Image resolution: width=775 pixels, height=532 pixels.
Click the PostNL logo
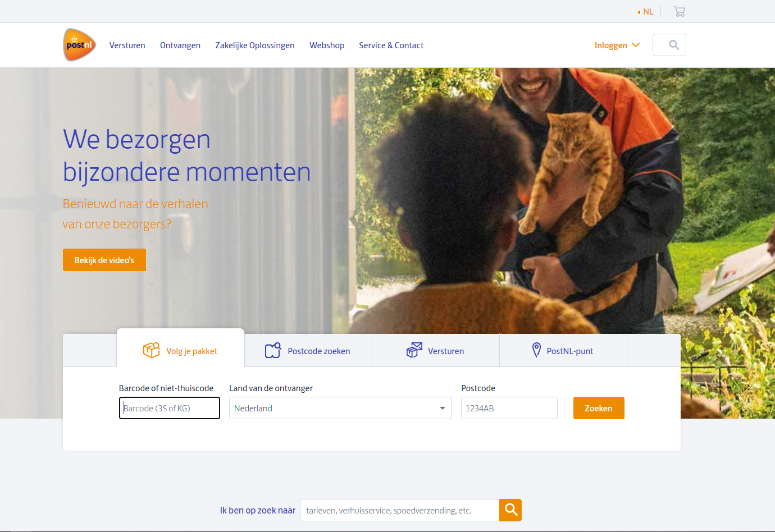tap(79, 45)
